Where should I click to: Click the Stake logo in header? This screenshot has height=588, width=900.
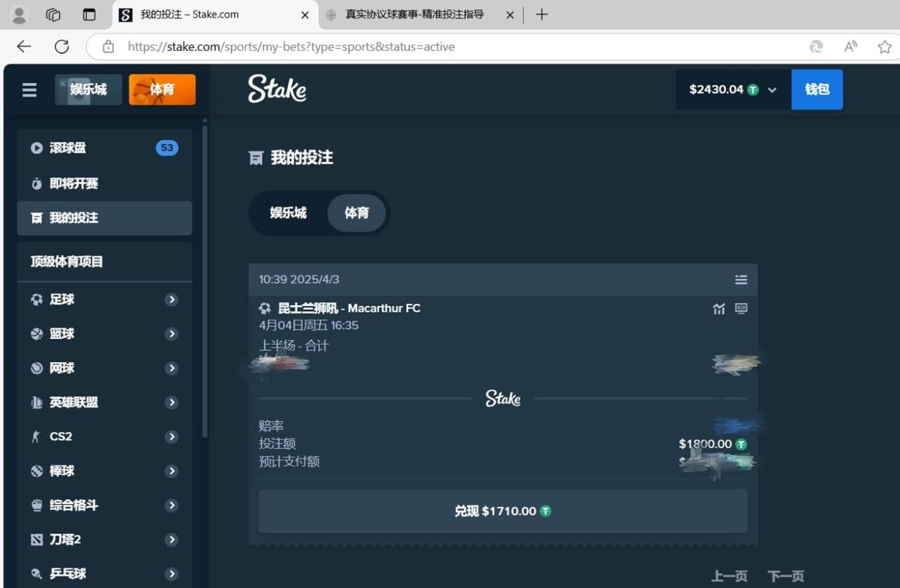click(x=277, y=88)
